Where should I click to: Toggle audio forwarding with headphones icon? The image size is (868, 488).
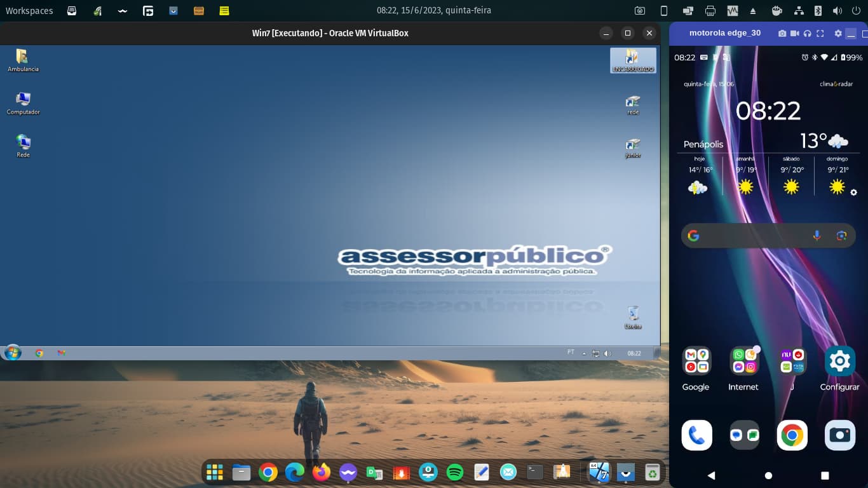click(807, 33)
